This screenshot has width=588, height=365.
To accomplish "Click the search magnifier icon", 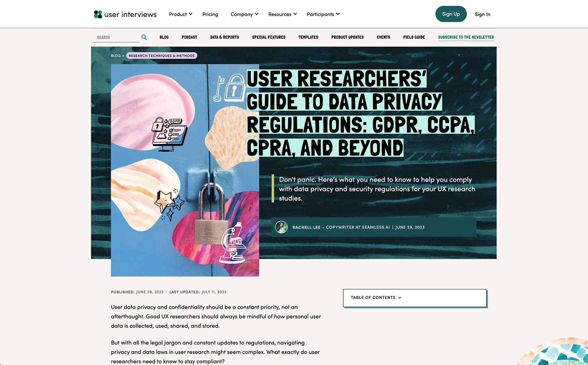I will coord(144,37).
